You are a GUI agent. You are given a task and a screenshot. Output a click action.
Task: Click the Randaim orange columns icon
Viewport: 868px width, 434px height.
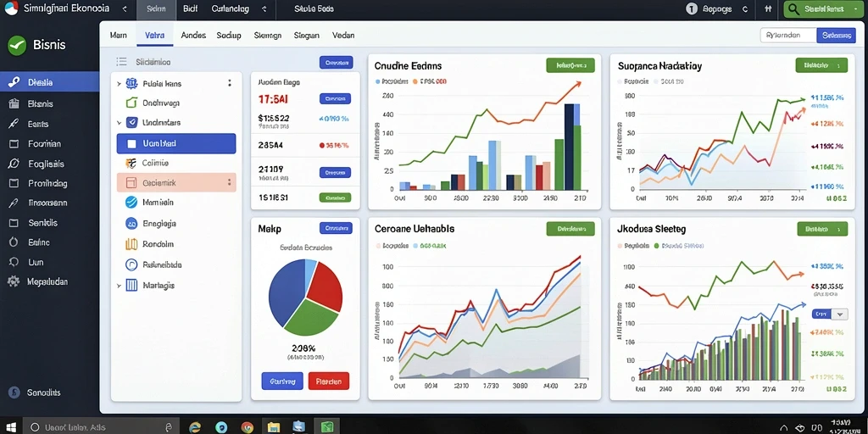click(x=131, y=244)
